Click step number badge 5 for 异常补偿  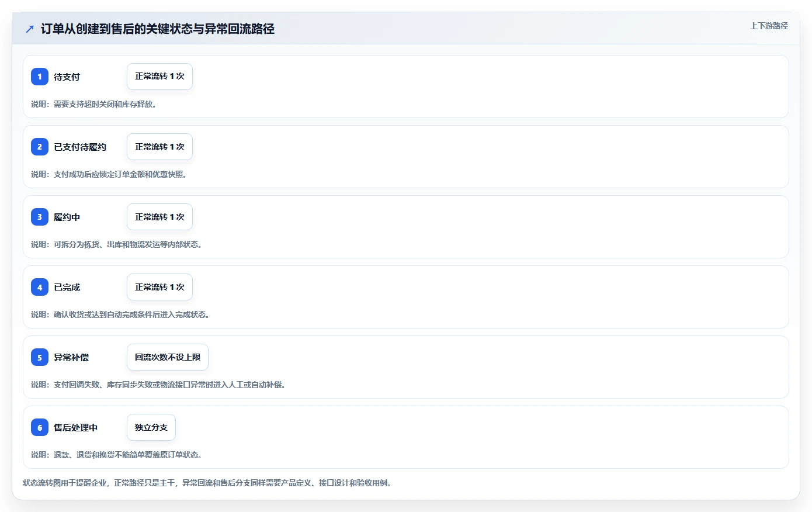[x=40, y=357]
